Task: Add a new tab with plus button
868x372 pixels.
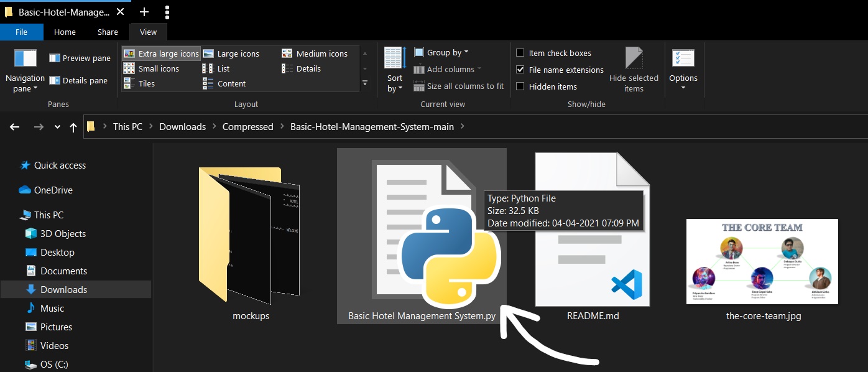Action: click(144, 12)
